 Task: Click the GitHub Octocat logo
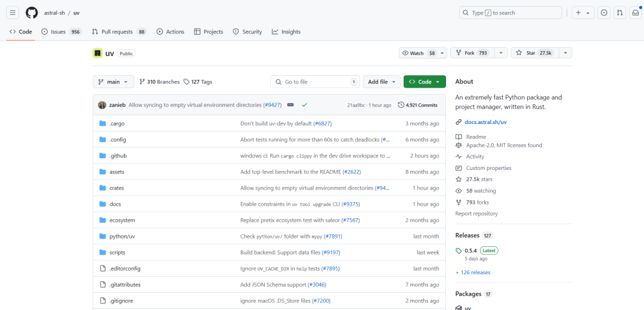(x=32, y=13)
